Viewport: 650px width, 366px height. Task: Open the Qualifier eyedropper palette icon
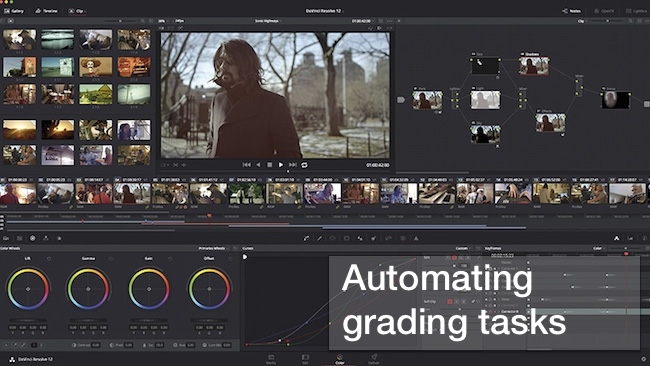pos(320,238)
